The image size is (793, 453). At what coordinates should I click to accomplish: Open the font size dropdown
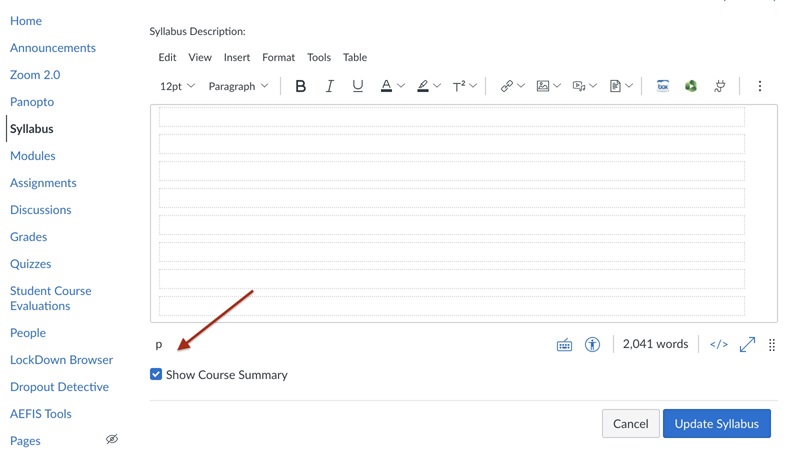(177, 86)
